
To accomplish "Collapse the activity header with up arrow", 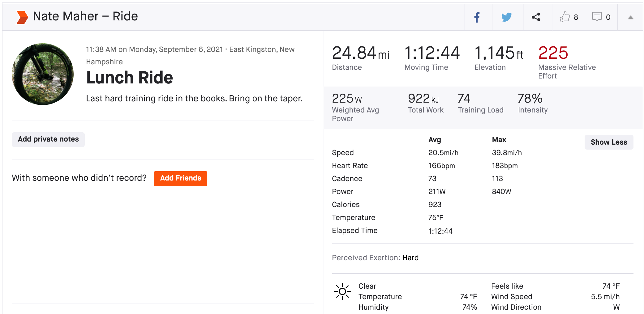I will pos(630,18).
